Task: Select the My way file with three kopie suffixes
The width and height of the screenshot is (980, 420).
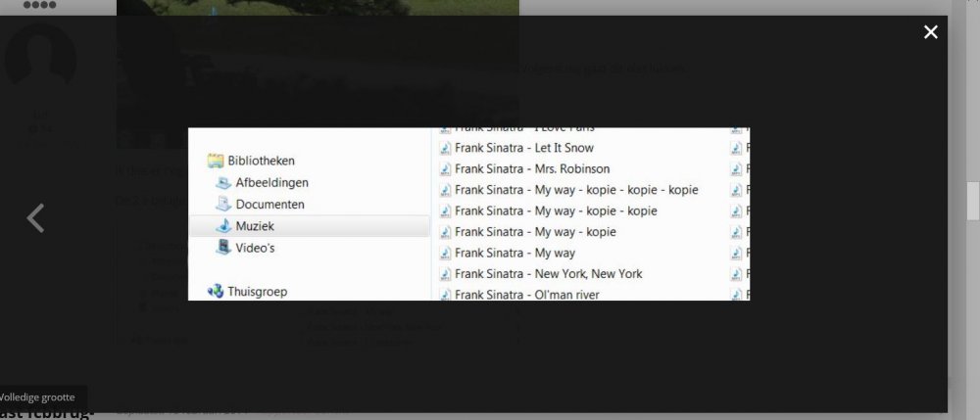Action: (x=576, y=190)
